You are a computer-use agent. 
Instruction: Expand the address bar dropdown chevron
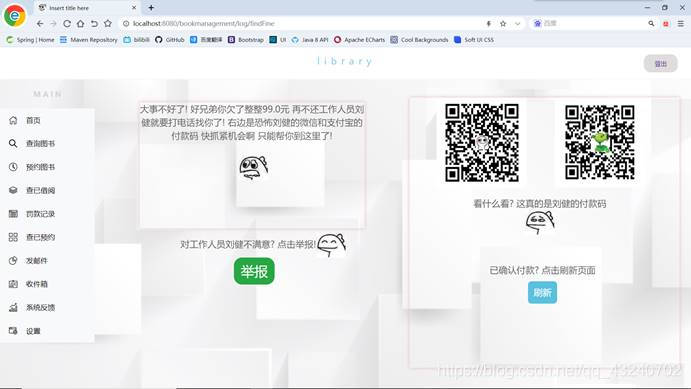click(517, 23)
